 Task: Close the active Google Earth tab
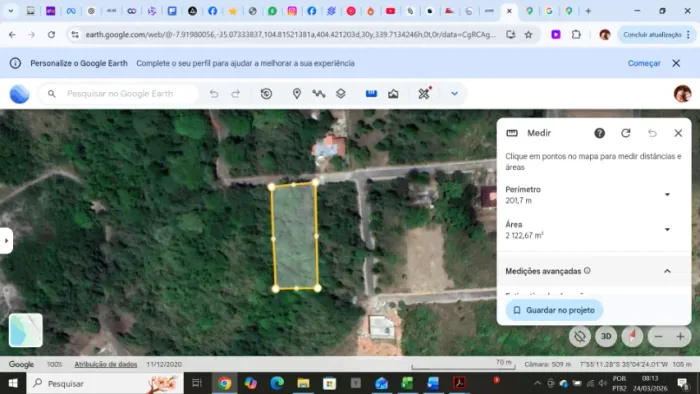(x=509, y=11)
